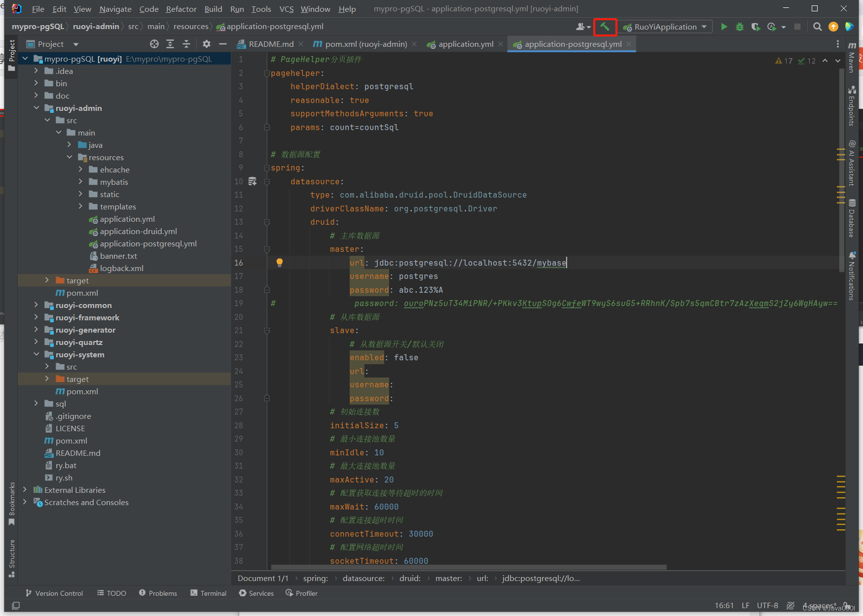
Task: Collapse the resources folder
Action: click(x=70, y=157)
